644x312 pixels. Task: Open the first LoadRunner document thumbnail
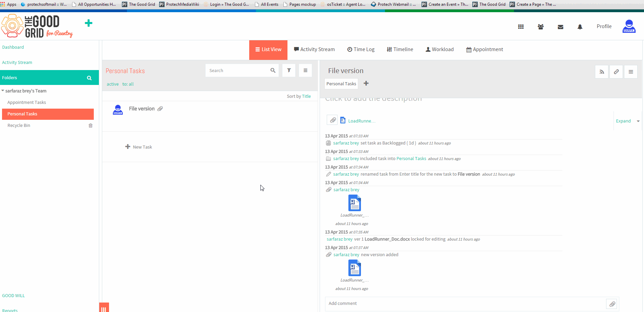click(355, 203)
